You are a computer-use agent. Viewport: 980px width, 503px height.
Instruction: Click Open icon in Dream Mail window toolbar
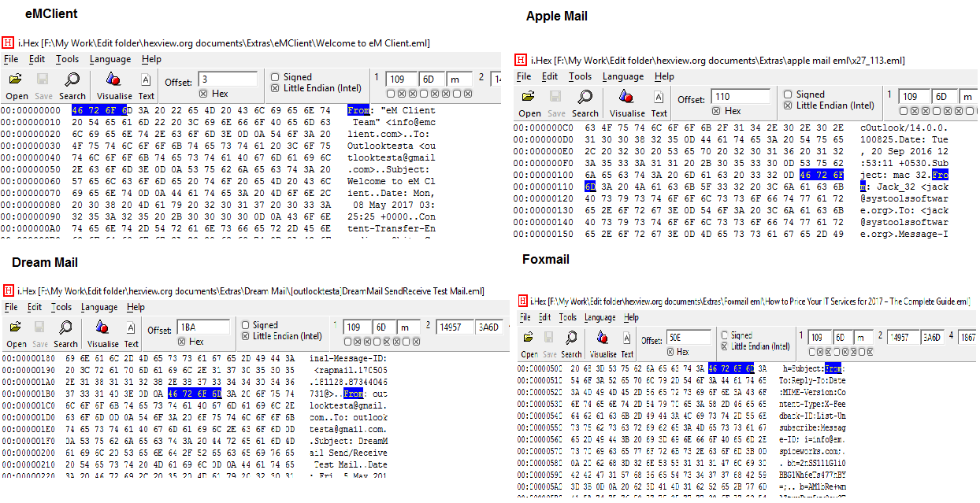pos(16,327)
